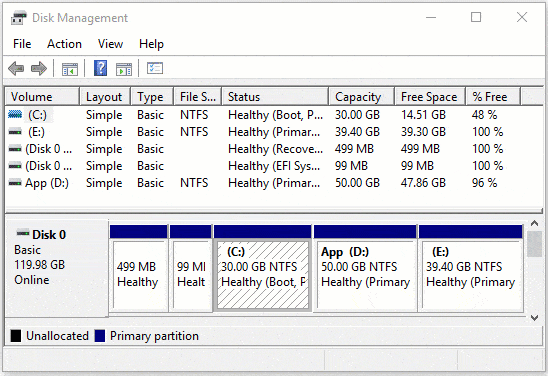This screenshot has width=548, height=376.
Task: Click the blue Primary partition legend swatch
Action: pyautogui.click(x=100, y=336)
